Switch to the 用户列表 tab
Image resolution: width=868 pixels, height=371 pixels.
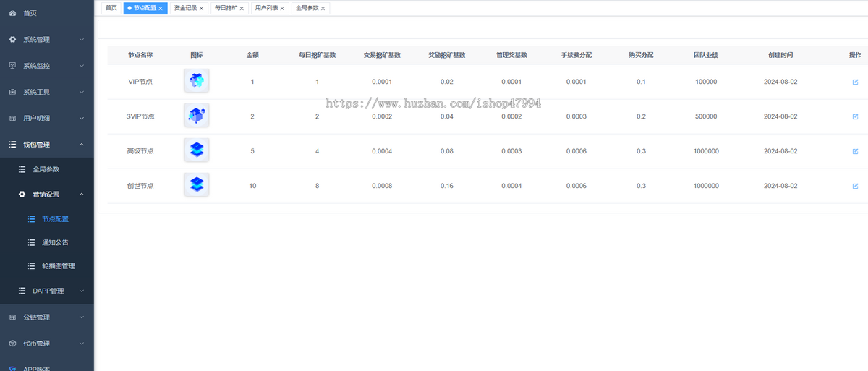[266, 8]
